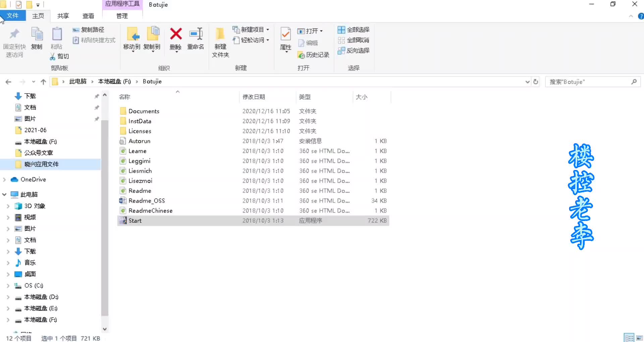
Task: Open the Copy to (复制到) menu
Action: pyautogui.click(x=152, y=40)
